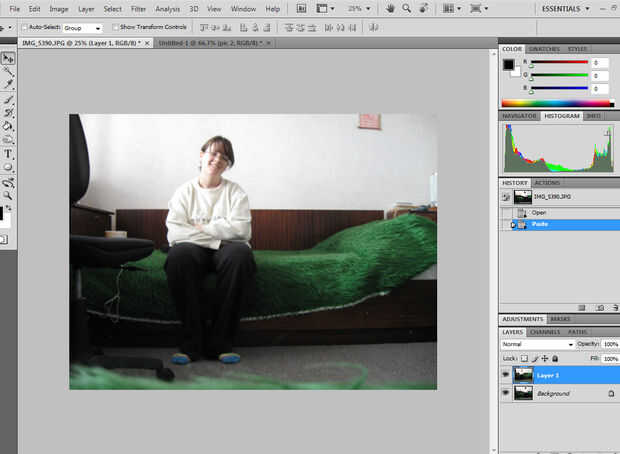Open the Filter menu
620x454 pixels.
[x=138, y=9]
